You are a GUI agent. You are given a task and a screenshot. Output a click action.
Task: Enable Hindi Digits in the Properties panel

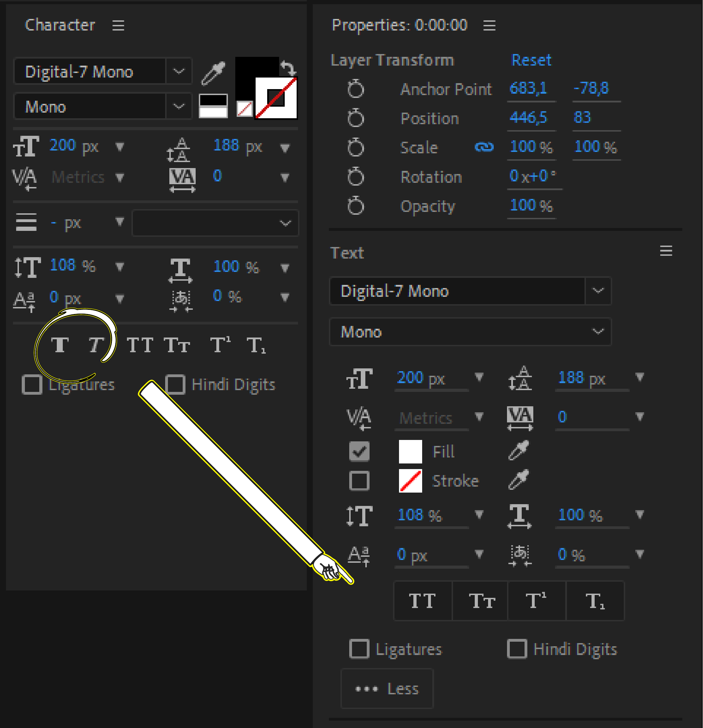point(517,649)
